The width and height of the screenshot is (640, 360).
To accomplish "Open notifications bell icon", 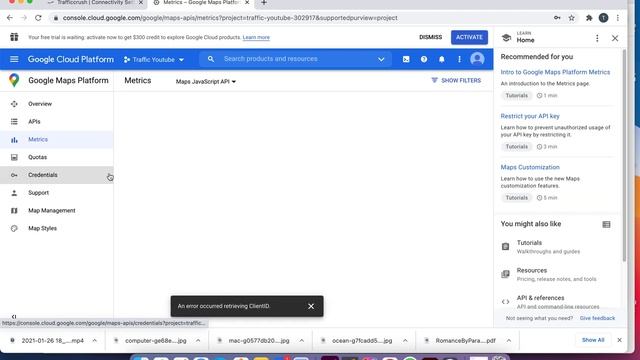I will tap(442, 59).
